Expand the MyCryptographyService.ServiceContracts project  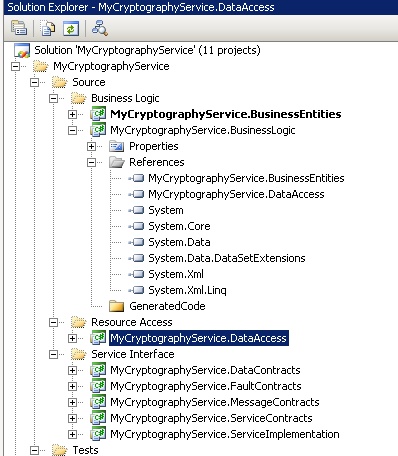click(72, 418)
